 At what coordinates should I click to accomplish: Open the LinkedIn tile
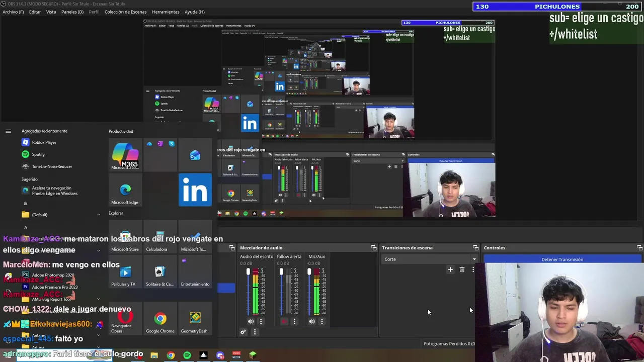point(195,190)
